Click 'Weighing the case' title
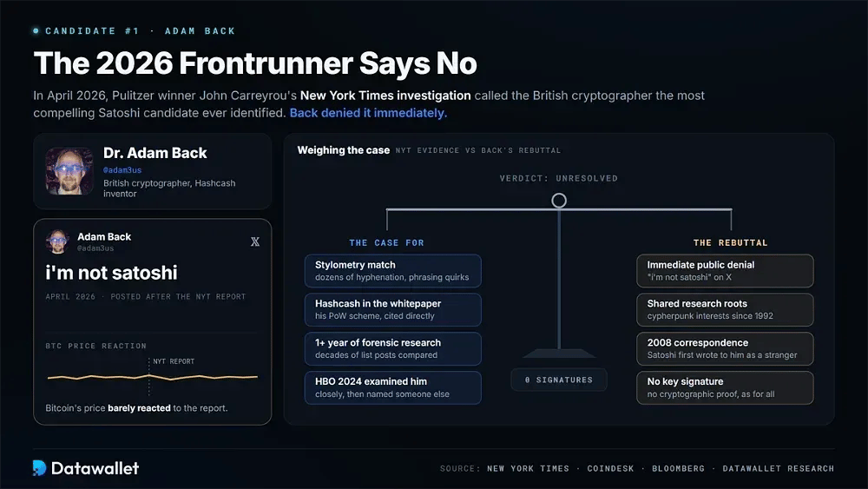Image resolution: width=868 pixels, height=489 pixels. pyautogui.click(x=343, y=150)
